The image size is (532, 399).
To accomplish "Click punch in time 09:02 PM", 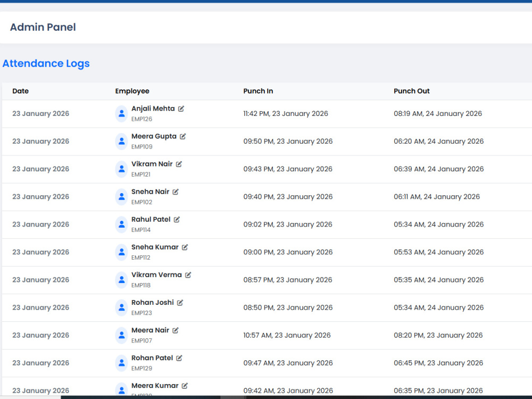I will (288, 225).
